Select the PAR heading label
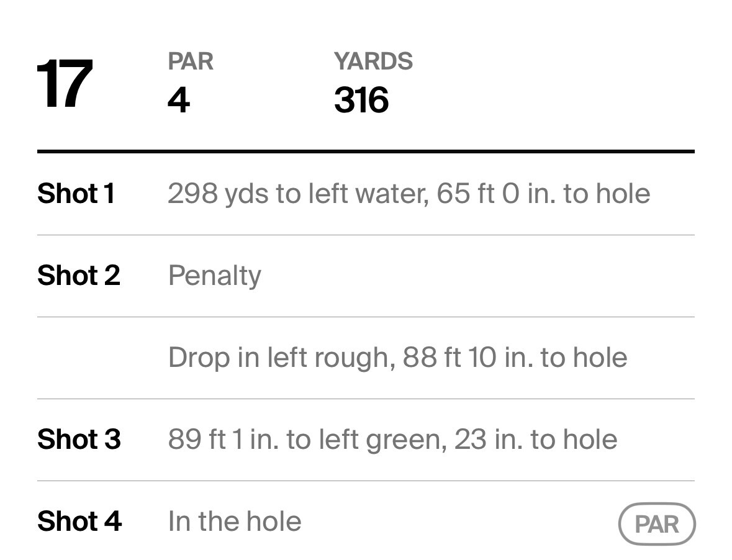This screenshot has width=732, height=560. tap(190, 61)
